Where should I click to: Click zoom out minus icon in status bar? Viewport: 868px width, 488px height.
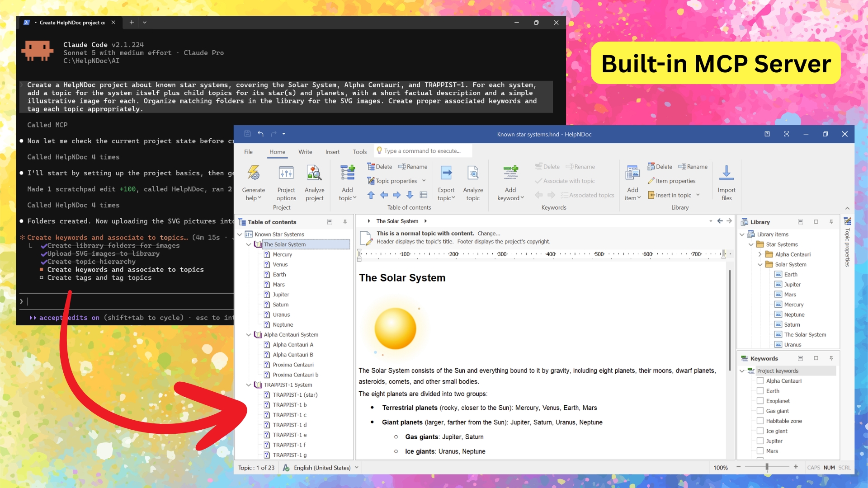click(x=739, y=467)
